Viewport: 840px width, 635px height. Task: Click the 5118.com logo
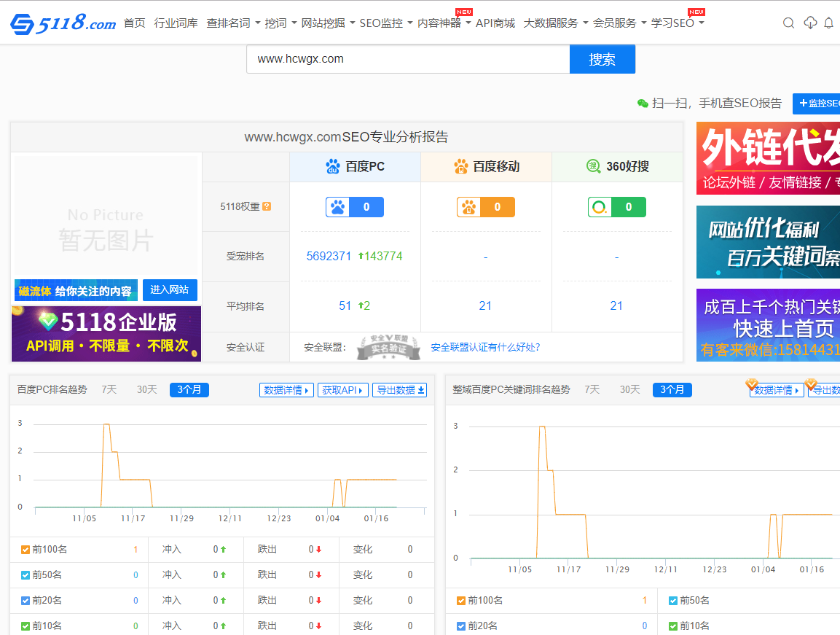[x=63, y=23]
